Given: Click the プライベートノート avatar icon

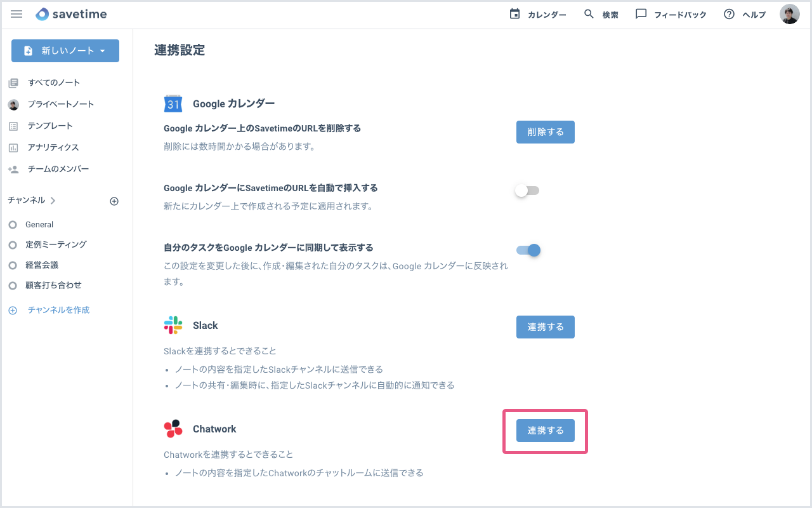Looking at the screenshot, I should (x=13, y=104).
